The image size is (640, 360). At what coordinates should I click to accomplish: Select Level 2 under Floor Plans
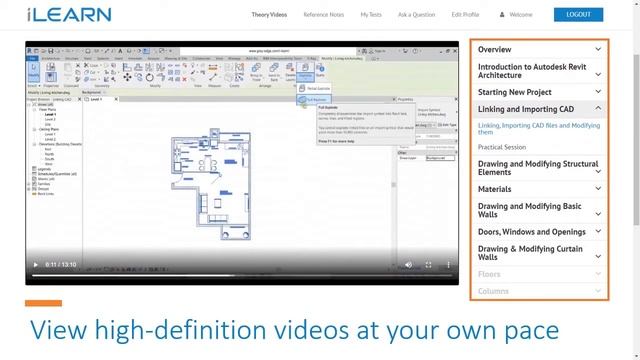click(x=50, y=120)
